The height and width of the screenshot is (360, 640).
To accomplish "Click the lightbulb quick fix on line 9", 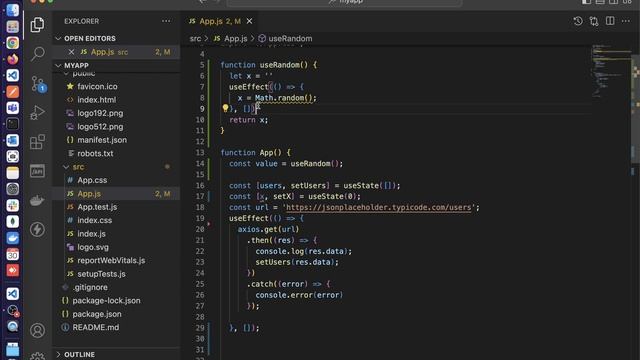I will coord(225,108).
